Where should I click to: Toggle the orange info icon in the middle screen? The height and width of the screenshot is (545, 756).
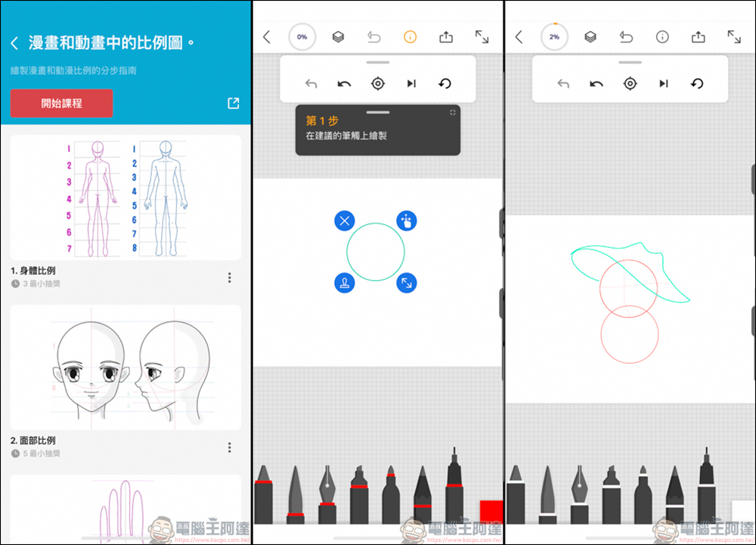click(410, 36)
